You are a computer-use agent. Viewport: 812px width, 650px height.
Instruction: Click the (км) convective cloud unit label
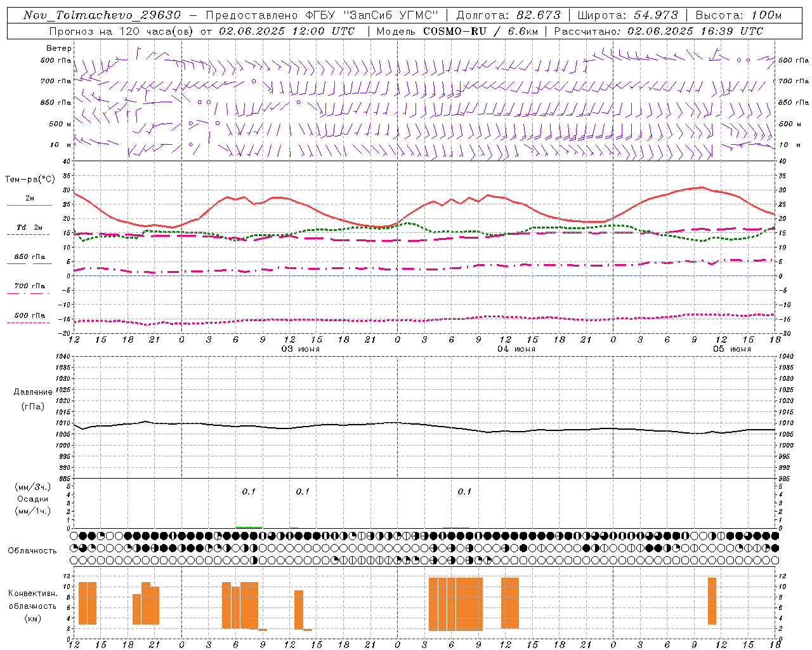coord(32,618)
